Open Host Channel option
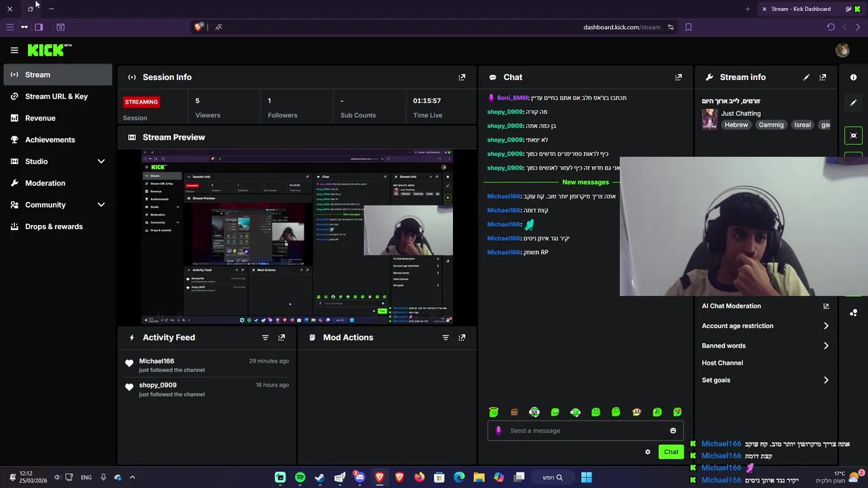Screen dimensions: 868x488 coord(722,363)
